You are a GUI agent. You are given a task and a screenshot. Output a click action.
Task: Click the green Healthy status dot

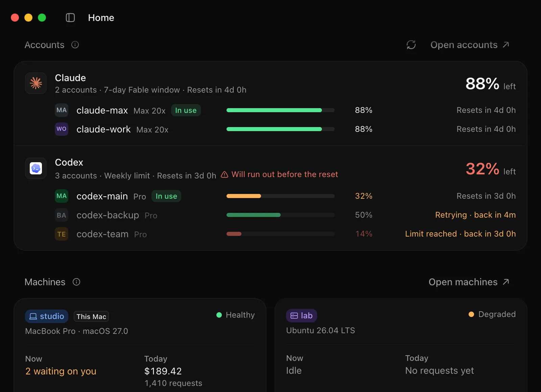click(x=219, y=315)
